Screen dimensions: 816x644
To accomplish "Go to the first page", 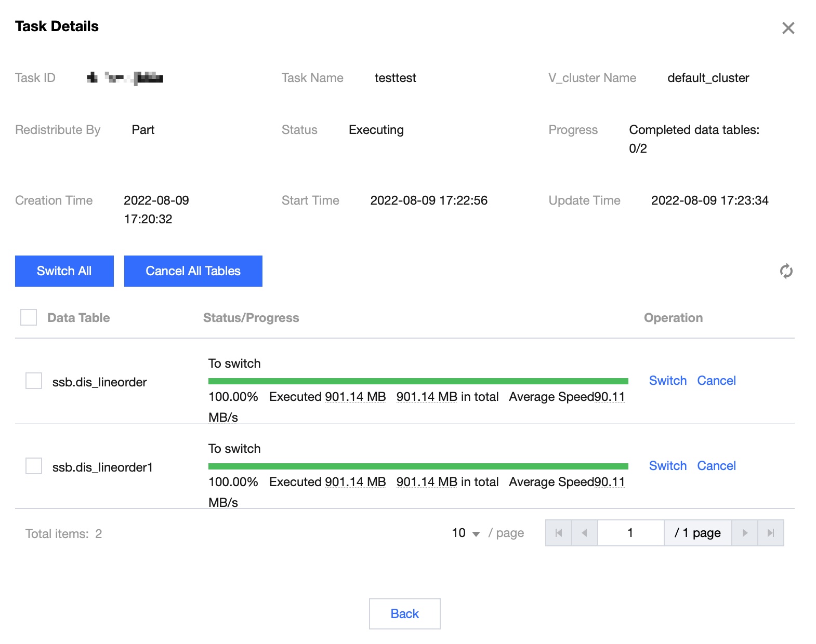I will coord(559,533).
